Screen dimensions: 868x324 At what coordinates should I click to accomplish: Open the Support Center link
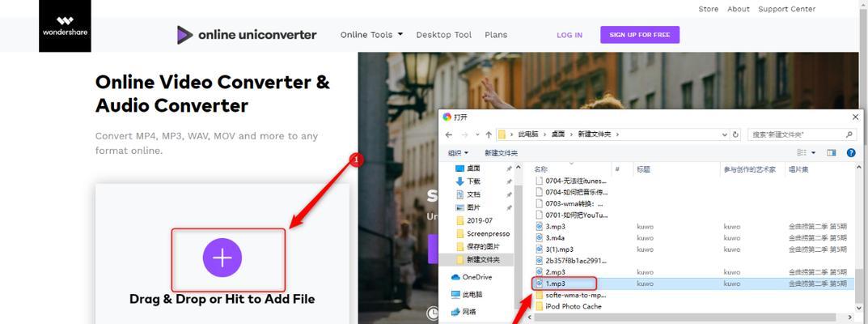pyautogui.click(x=786, y=10)
